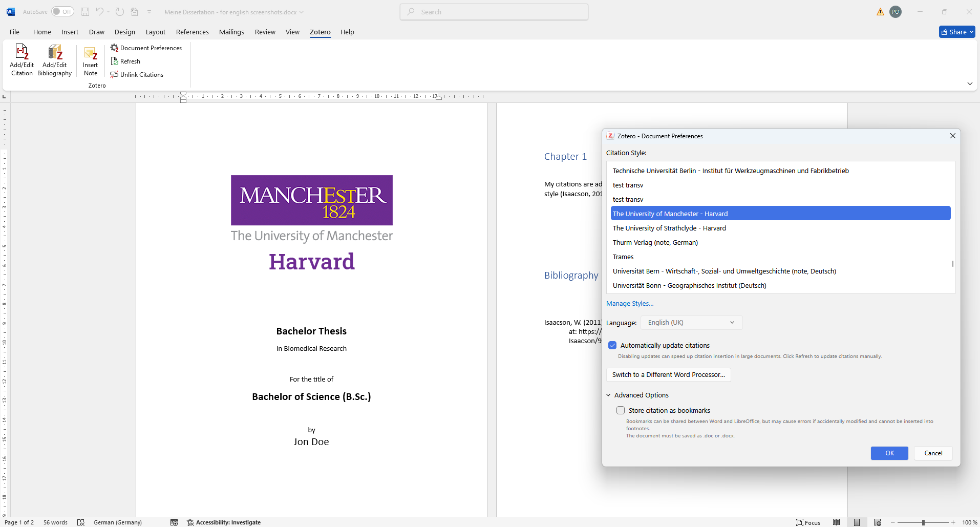This screenshot has height=527, width=980.
Task: Click Switch to a Different Word Processor
Action: tap(668, 374)
